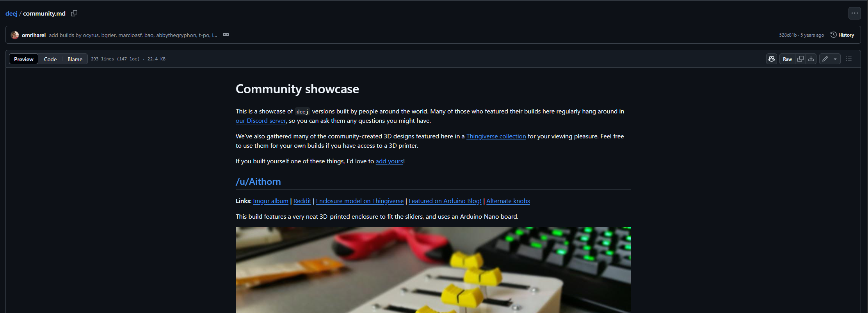Edit this file with pencil icon
The image size is (868, 313).
(825, 59)
